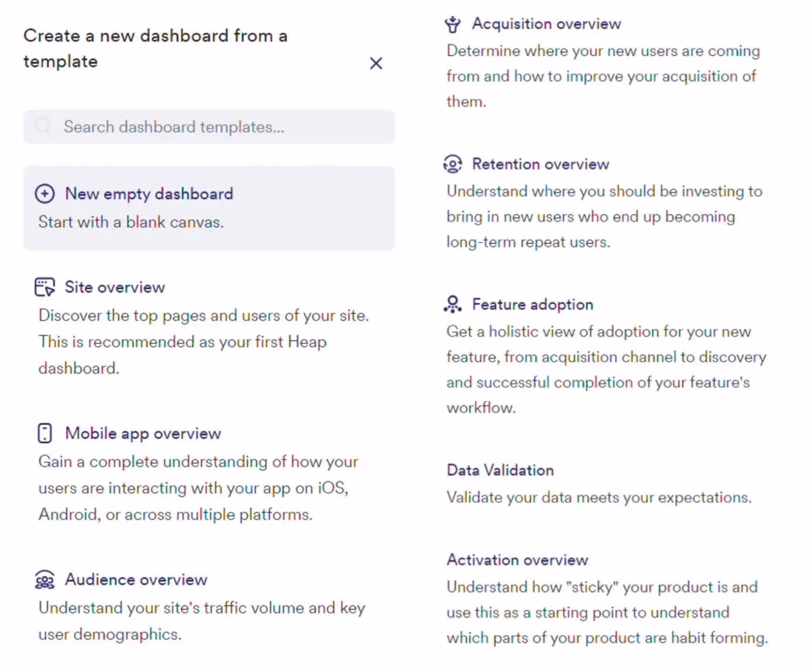Click the Mobile app overview phone icon
Viewport: 812px width, 667px height.
[x=45, y=433]
